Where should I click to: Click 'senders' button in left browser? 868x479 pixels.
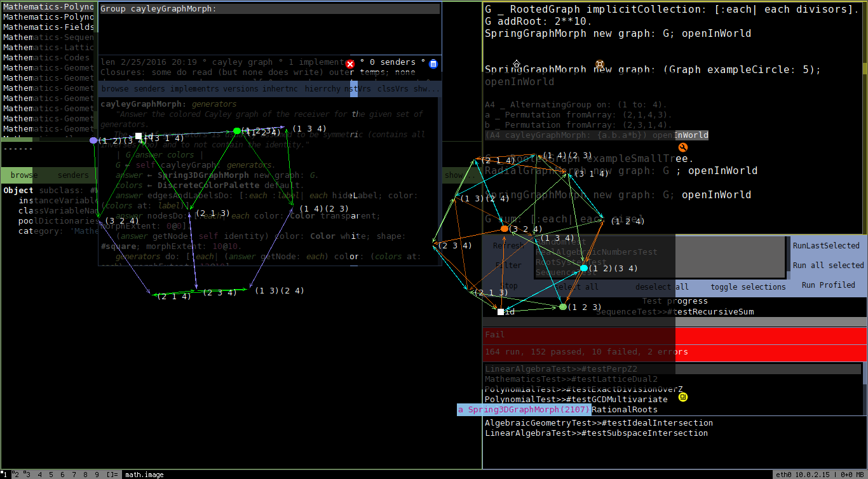73,175
